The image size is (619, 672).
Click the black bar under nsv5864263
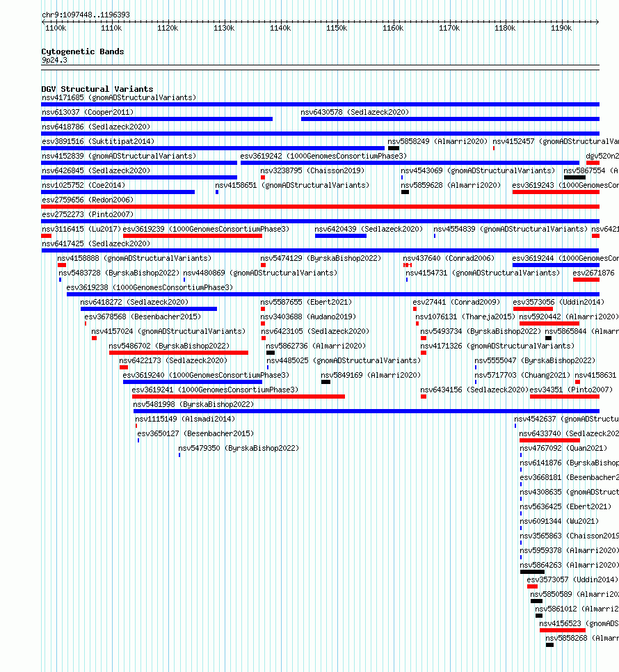tap(532, 572)
